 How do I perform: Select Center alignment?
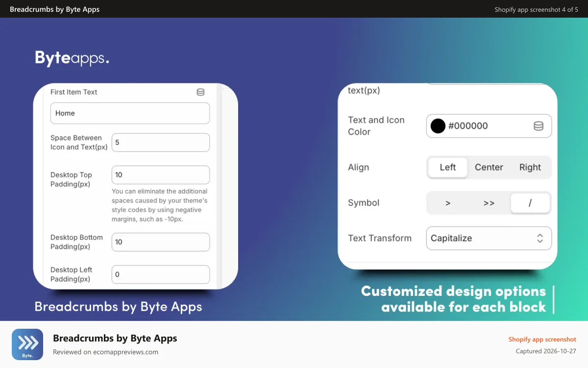pyautogui.click(x=489, y=167)
